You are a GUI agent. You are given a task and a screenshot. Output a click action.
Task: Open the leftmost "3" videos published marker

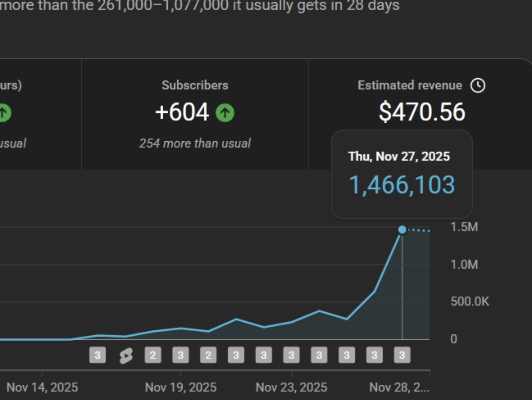[97, 355]
